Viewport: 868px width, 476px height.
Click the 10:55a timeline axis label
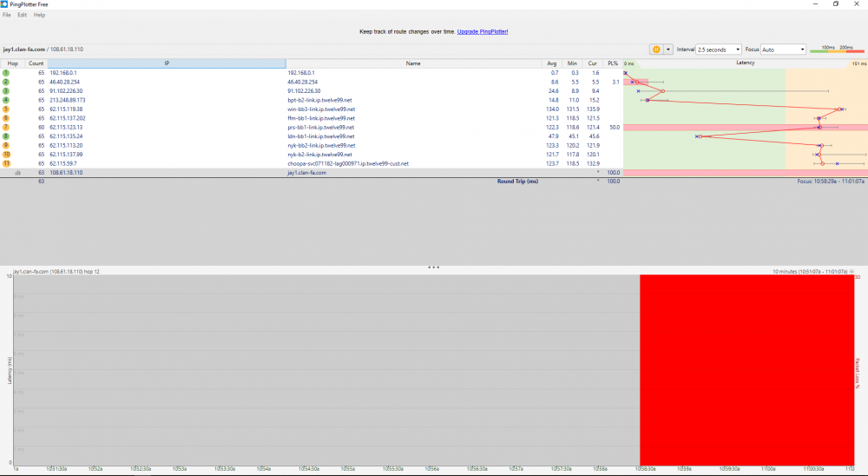point(348,469)
